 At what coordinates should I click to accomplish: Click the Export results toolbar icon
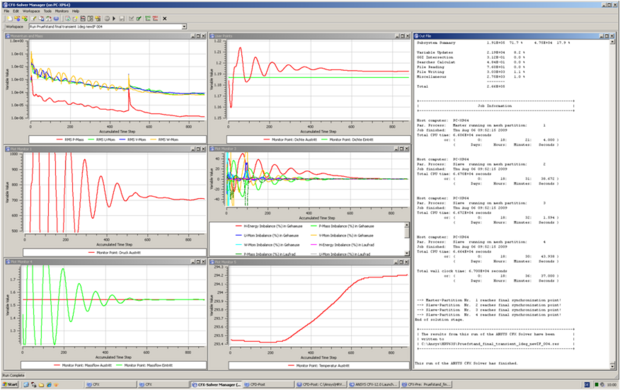(41, 19)
